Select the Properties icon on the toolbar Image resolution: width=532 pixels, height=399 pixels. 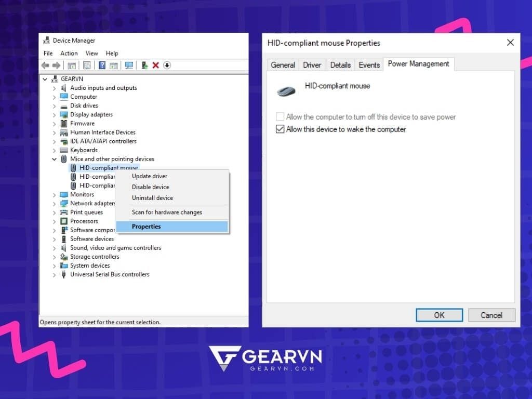tap(86, 65)
